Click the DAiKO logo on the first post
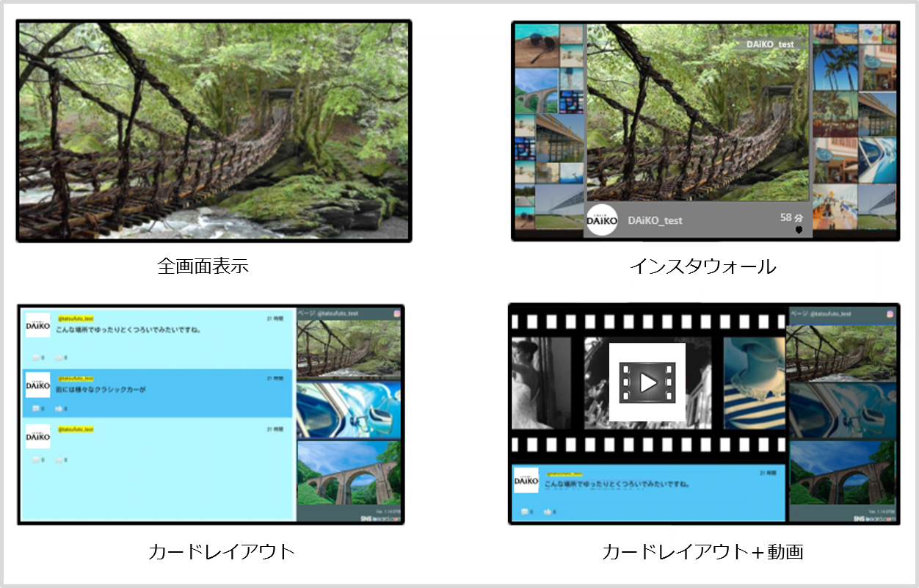The image size is (919, 588). [37, 325]
